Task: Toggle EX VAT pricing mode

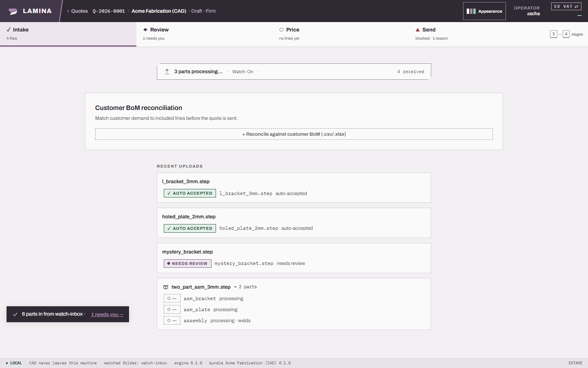Action: (x=566, y=7)
